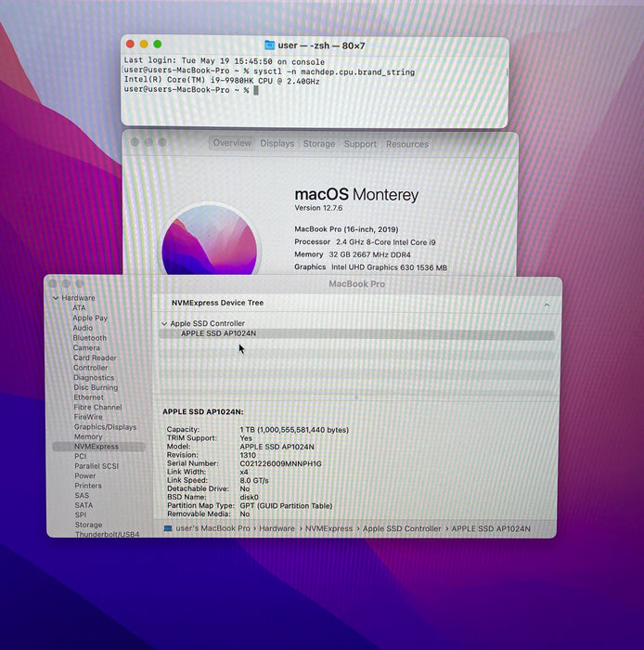Close the Terminal window with red button
644x650 pixels.
click(x=130, y=44)
